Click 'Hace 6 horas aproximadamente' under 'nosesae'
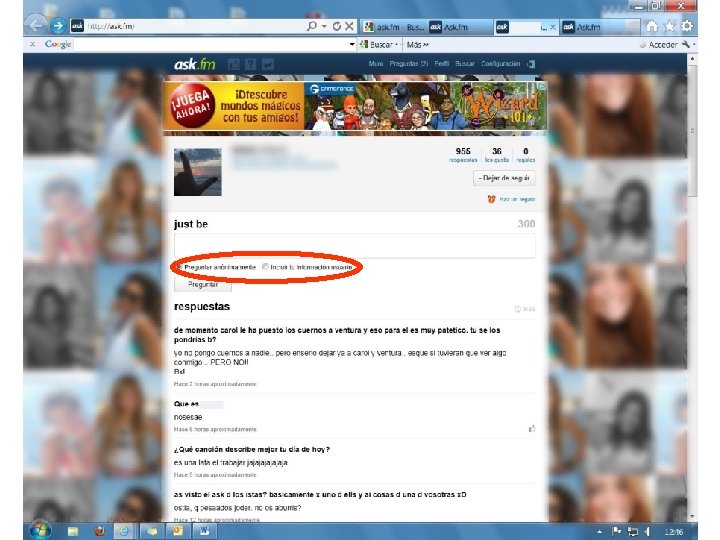This screenshot has height=540, width=720. pyautogui.click(x=215, y=429)
